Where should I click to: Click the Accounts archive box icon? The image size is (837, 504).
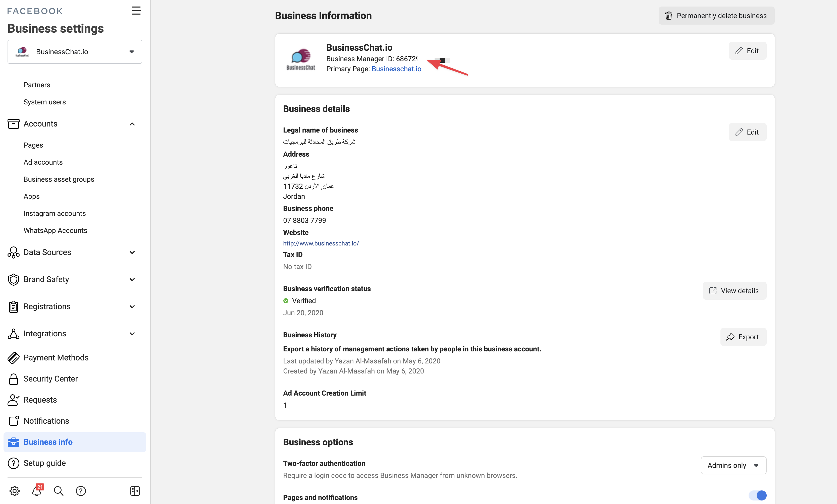point(13,124)
